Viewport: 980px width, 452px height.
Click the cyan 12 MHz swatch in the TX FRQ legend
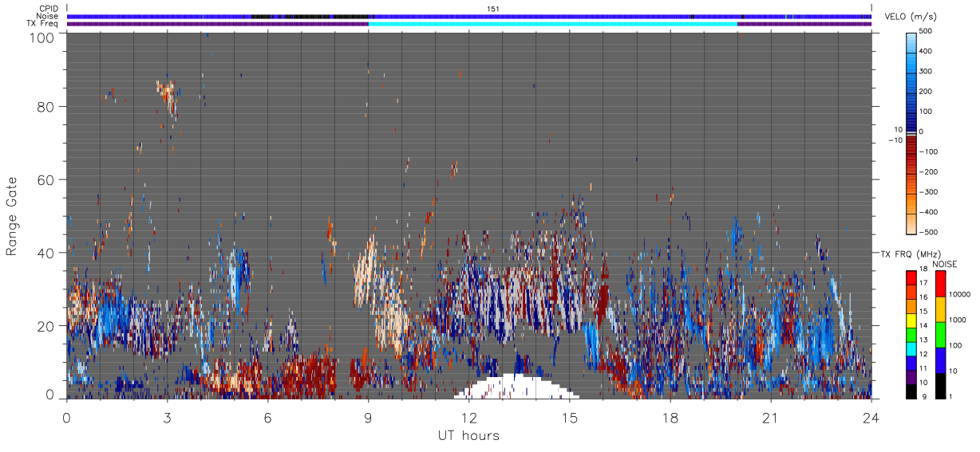tap(911, 348)
